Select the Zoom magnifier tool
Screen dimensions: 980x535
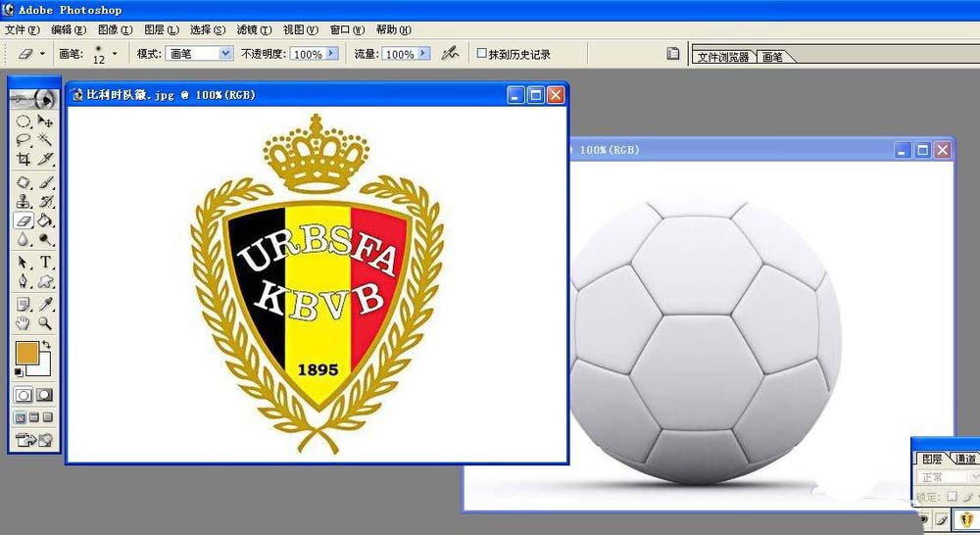[45, 323]
